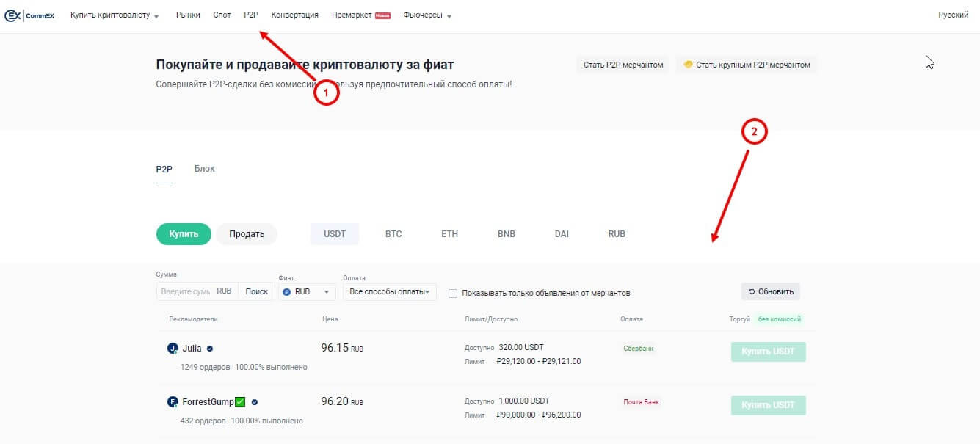This screenshot has height=444, width=980.
Task: Click ForrestGump's avatar icon
Action: pos(173,402)
